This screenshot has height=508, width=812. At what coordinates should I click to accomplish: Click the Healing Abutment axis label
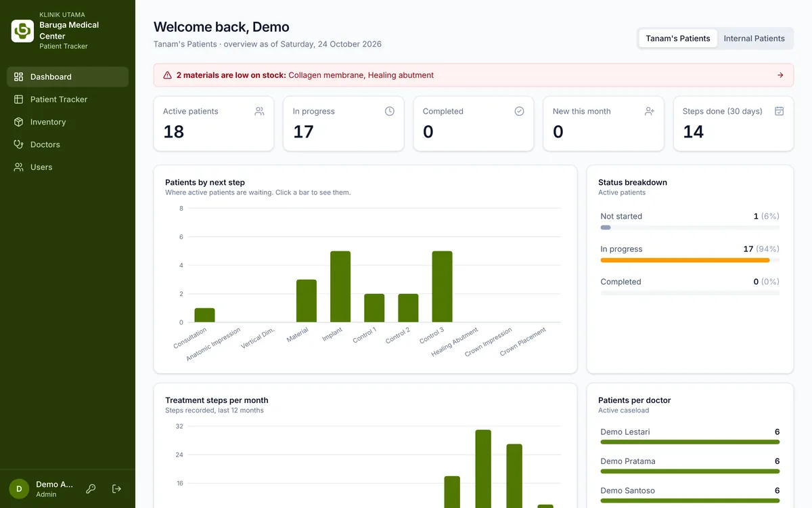pos(455,342)
